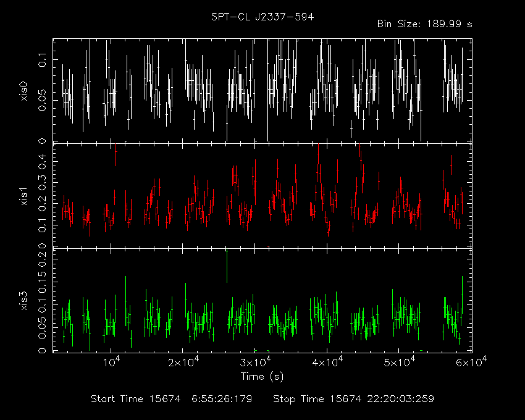Click the xis1 panel axis label

click(x=24, y=196)
